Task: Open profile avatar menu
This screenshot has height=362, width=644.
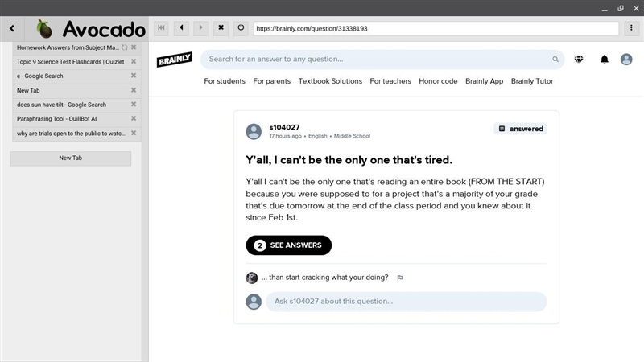Action: coord(626,60)
